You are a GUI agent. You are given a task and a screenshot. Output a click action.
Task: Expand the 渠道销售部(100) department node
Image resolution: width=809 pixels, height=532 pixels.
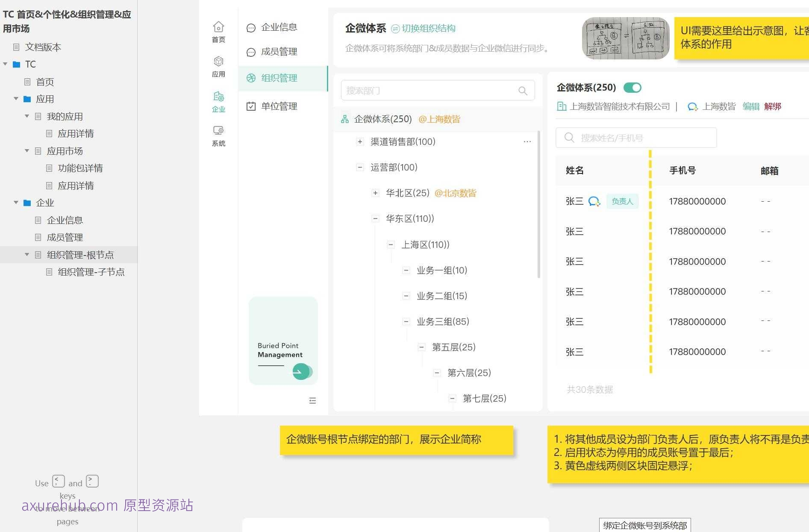coord(360,142)
